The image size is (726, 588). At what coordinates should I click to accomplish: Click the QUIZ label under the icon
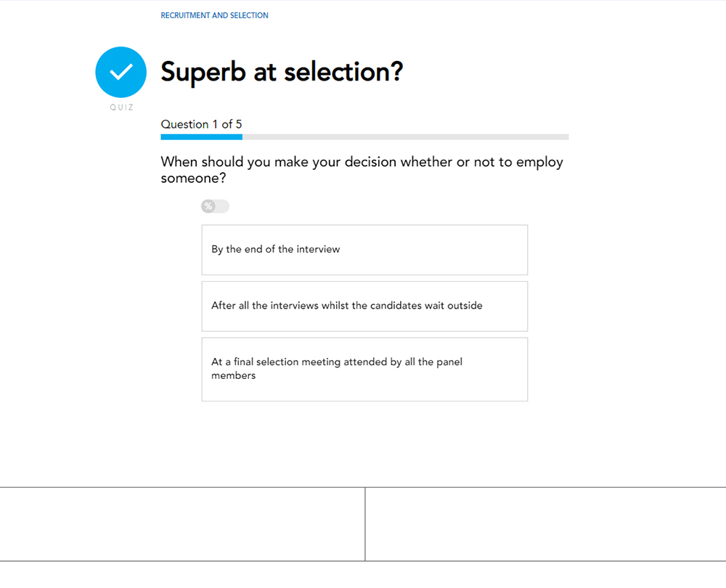point(121,107)
